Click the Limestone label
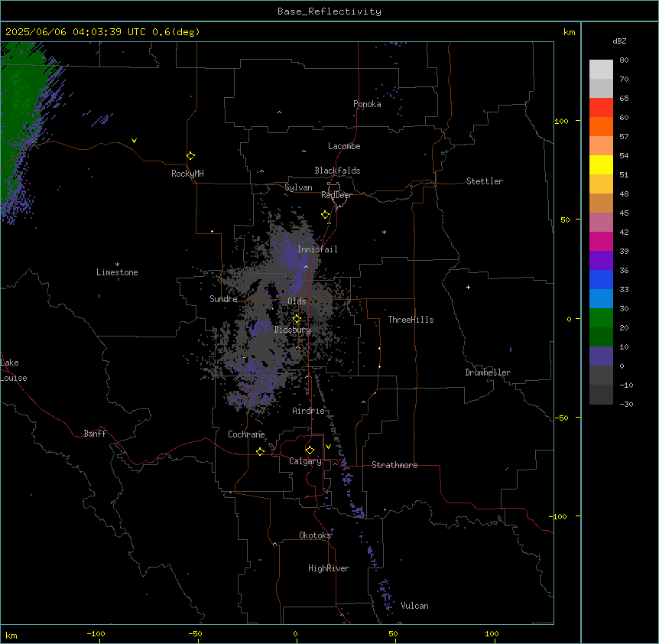The height and width of the screenshot is (644, 659). point(117,272)
